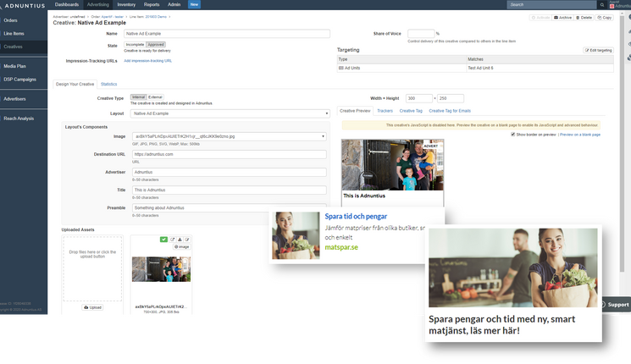
Task: Open the Advertising menu
Action: coord(97,5)
